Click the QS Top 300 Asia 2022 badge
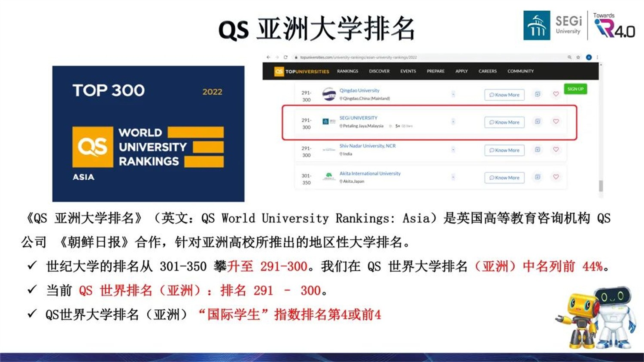This screenshot has width=644, height=362. (x=148, y=134)
